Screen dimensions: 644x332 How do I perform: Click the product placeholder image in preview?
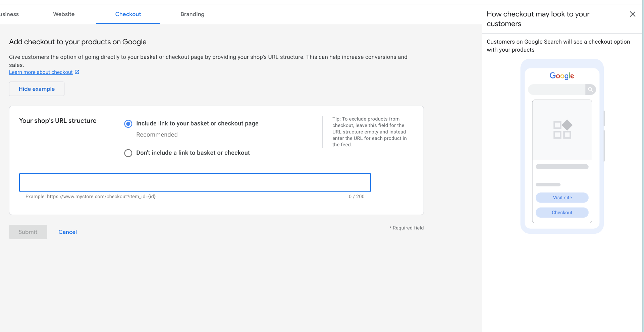point(562,129)
